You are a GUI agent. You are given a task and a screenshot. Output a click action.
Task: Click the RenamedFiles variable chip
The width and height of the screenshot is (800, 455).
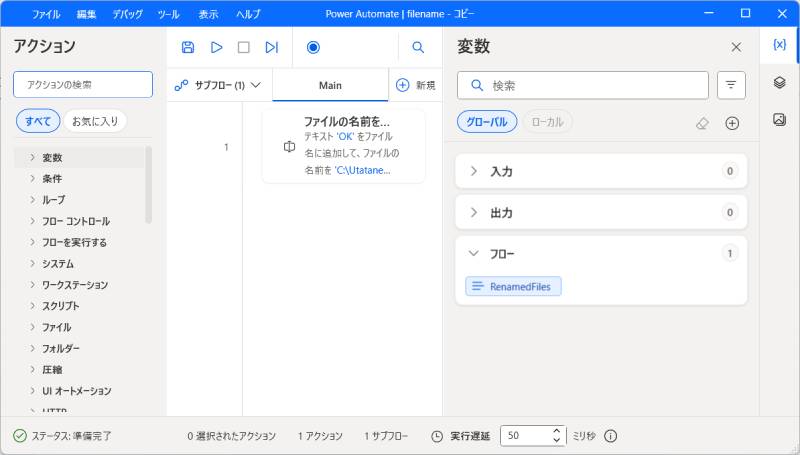tap(513, 286)
